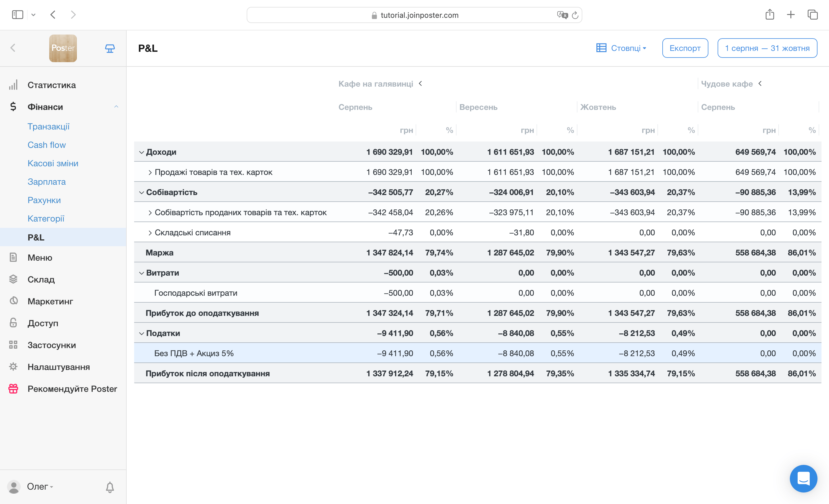Screen dimensions: 829x504
Task: Collapse the Доходи row
Action: (x=141, y=152)
